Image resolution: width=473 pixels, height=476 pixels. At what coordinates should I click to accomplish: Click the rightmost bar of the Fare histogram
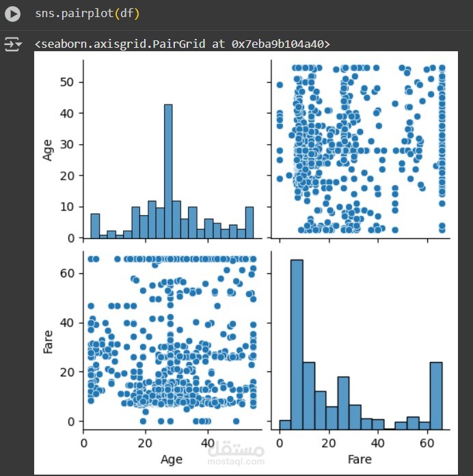click(435, 392)
